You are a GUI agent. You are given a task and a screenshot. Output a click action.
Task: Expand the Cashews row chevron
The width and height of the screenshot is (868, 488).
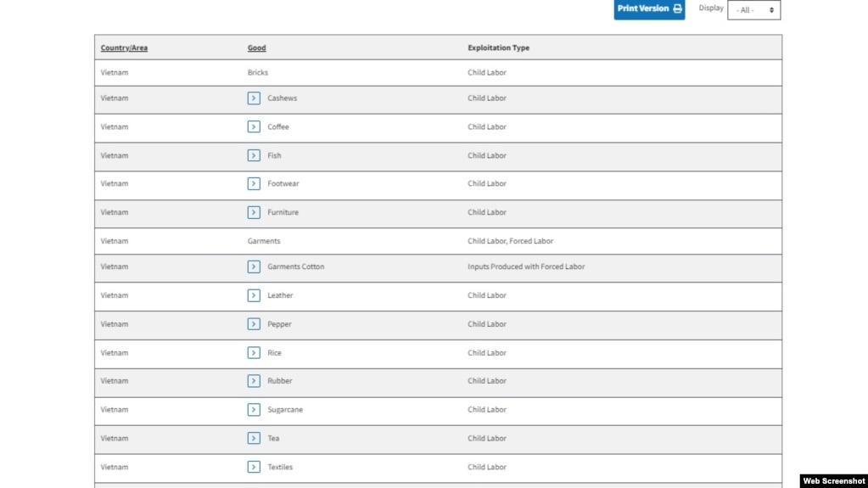[254, 98]
